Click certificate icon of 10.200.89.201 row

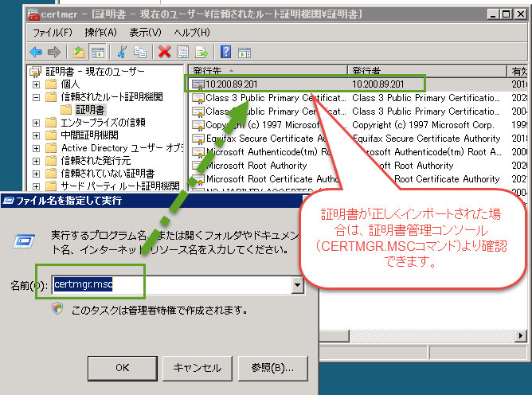(198, 84)
